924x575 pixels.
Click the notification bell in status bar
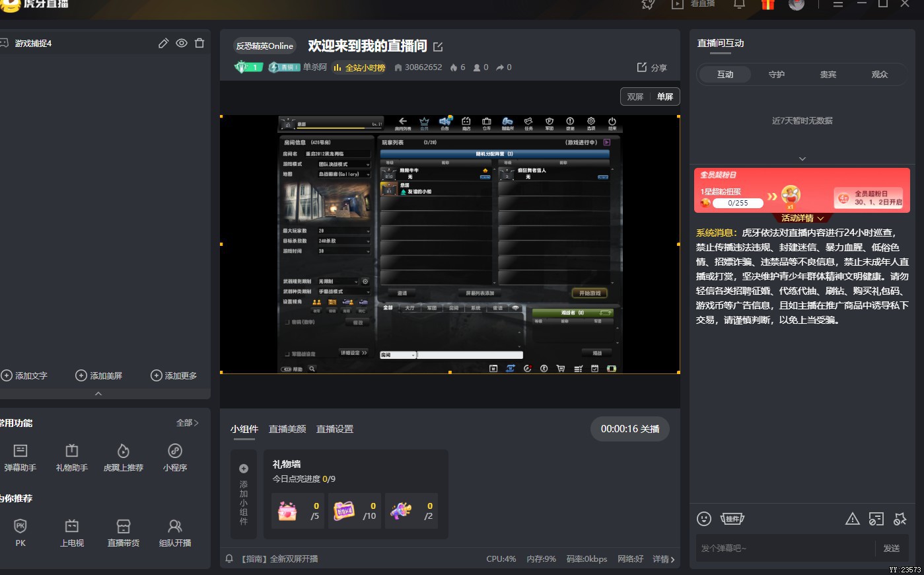(229, 558)
